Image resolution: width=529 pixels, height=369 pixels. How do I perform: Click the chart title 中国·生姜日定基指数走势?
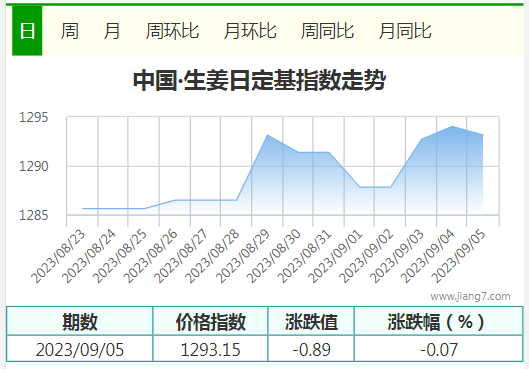coord(259,81)
